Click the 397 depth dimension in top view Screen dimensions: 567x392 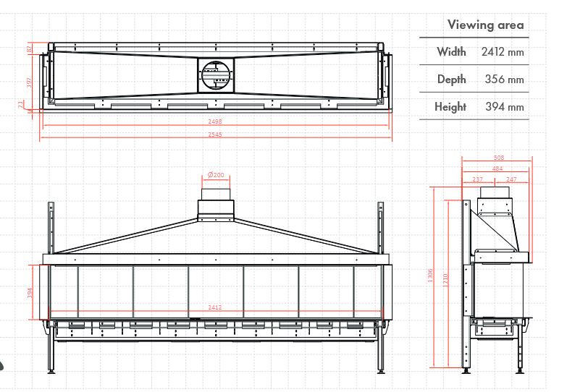[30, 82]
